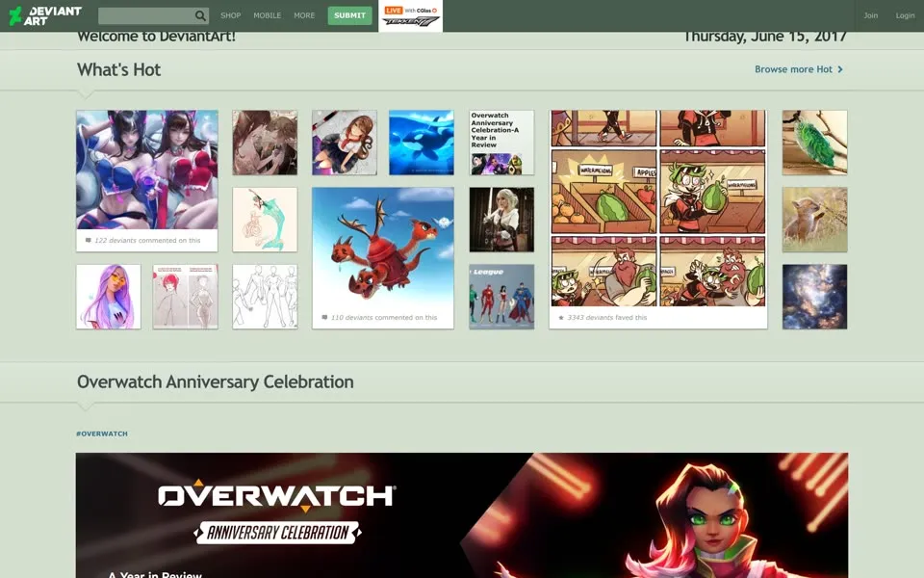Open the white-haired cosplay photo thumbnail
The height and width of the screenshot is (578, 924).
(x=501, y=220)
